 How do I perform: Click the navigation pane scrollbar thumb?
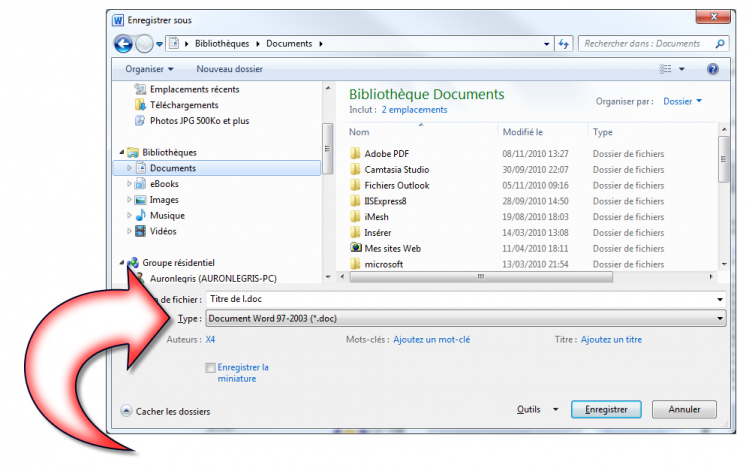327,149
